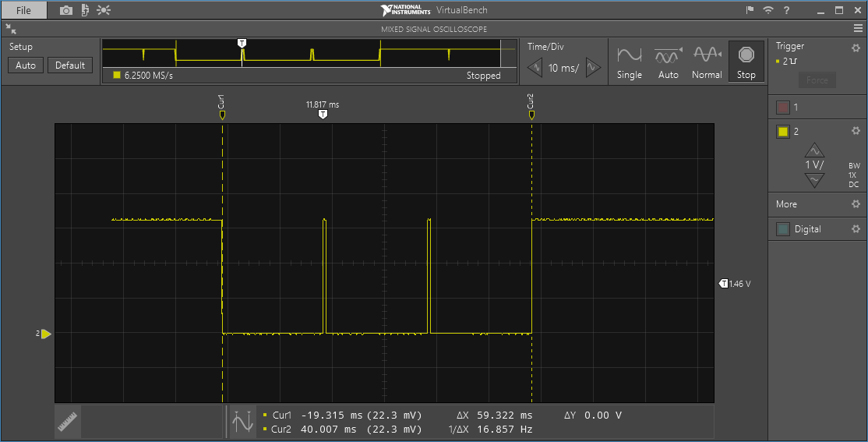This screenshot has height=442, width=868.
Task: Enable the Digital channels checkbox
Action: point(783,229)
